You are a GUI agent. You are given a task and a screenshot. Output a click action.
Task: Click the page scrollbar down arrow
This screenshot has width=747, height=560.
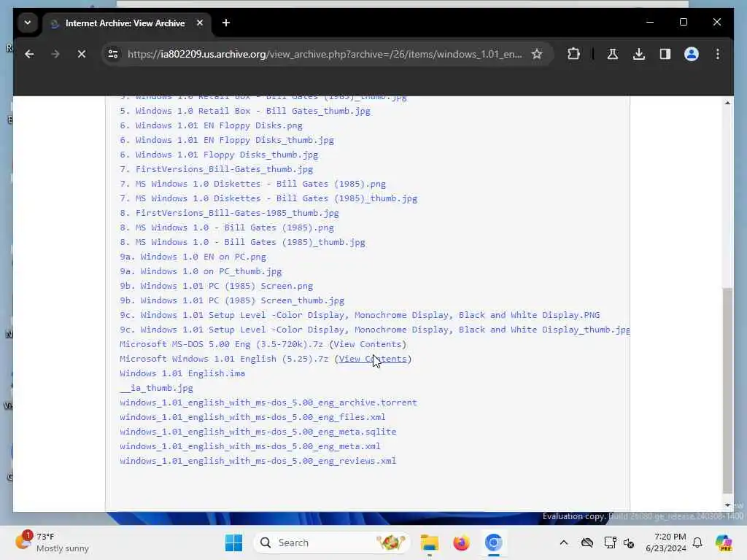[x=727, y=505]
